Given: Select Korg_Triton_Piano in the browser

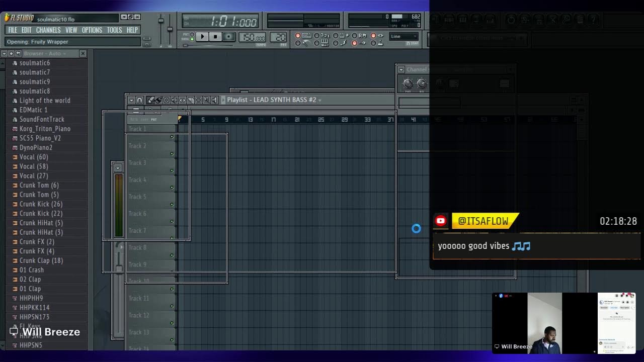Looking at the screenshot, I should (45, 129).
